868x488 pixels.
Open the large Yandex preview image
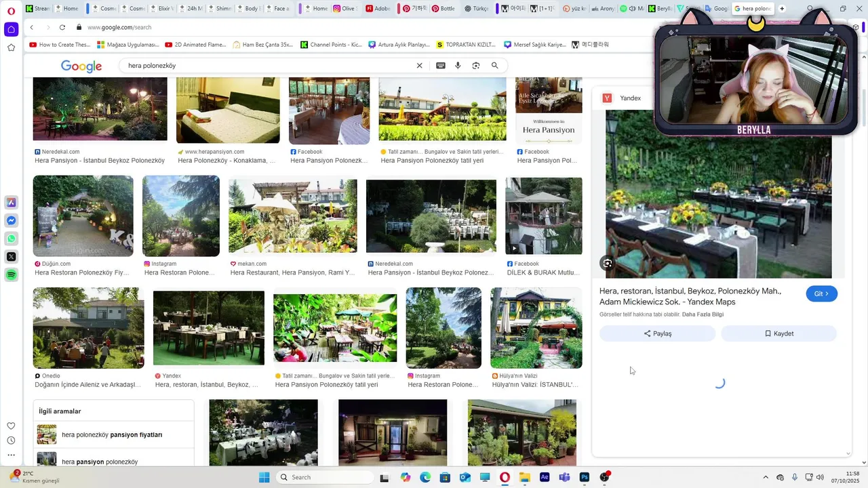719,194
